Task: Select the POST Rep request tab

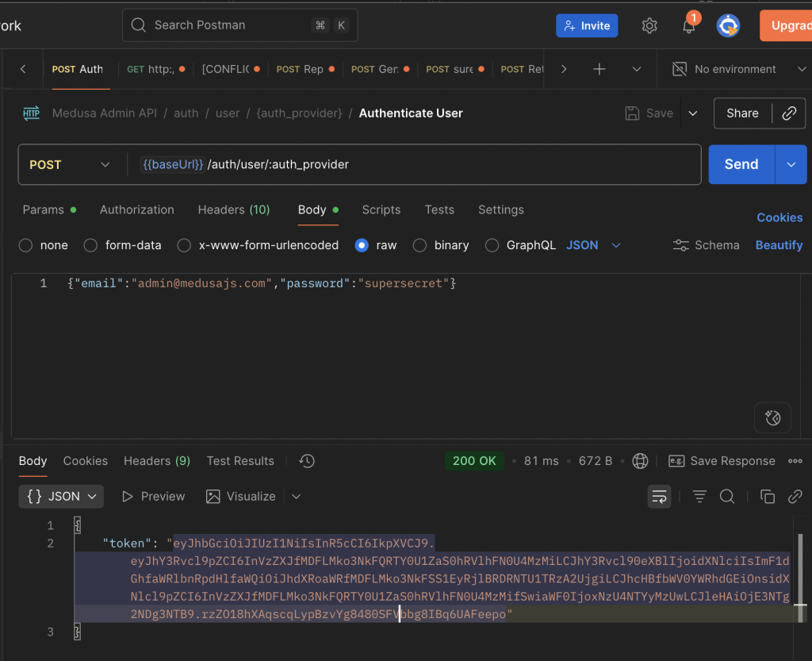Action: 305,69
